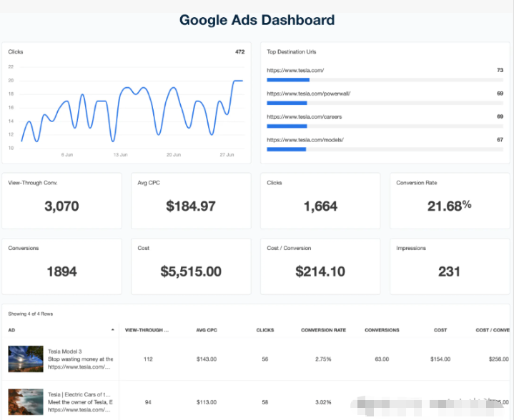Sort by AVG CPC column header
The height and width of the screenshot is (420, 514).
207,330
